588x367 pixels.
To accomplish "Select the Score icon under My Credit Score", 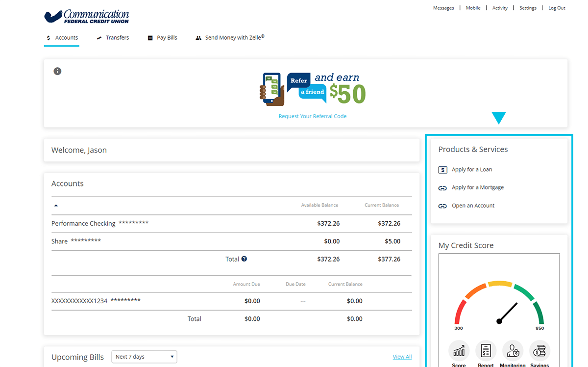I will [459, 351].
